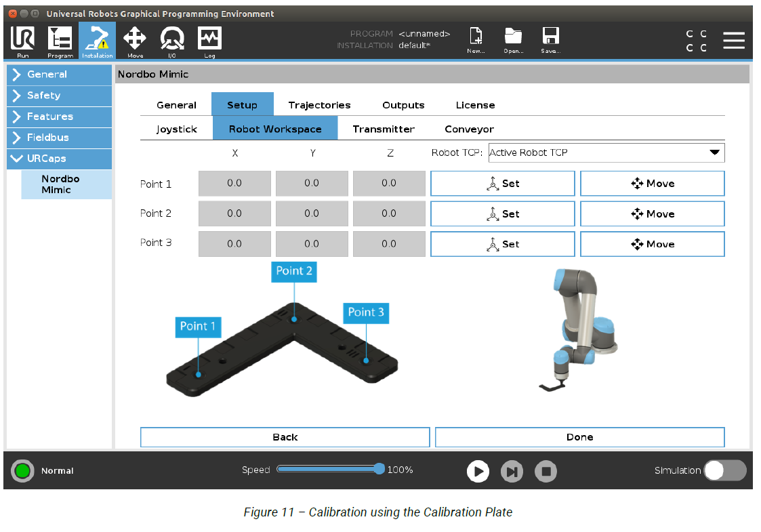Screen dimensions: 761x532
Task: Click the Point 1 Z value field
Action: [x=389, y=184]
